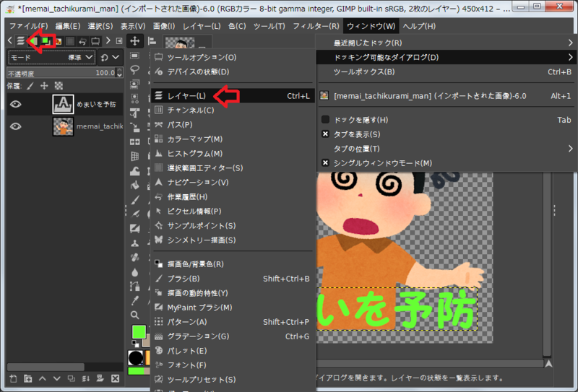The image size is (578, 392).
Task: Click the image tab thumbnail above canvas
Action: (180, 43)
